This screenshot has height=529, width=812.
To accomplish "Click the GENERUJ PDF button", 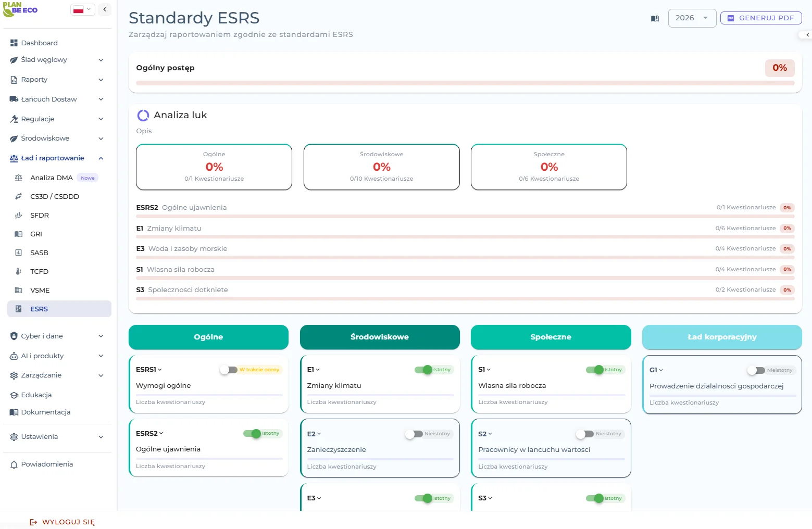I will pyautogui.click(x=760, y=18).
